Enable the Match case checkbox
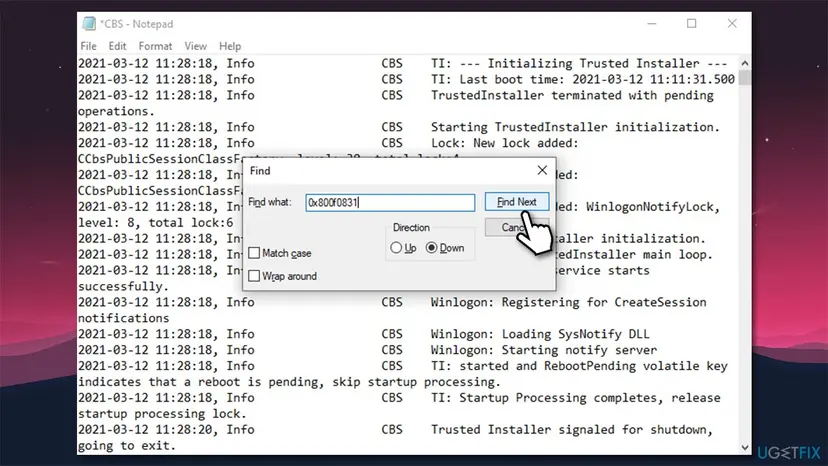Screen dimensions: 828x466 pos(254,253)
